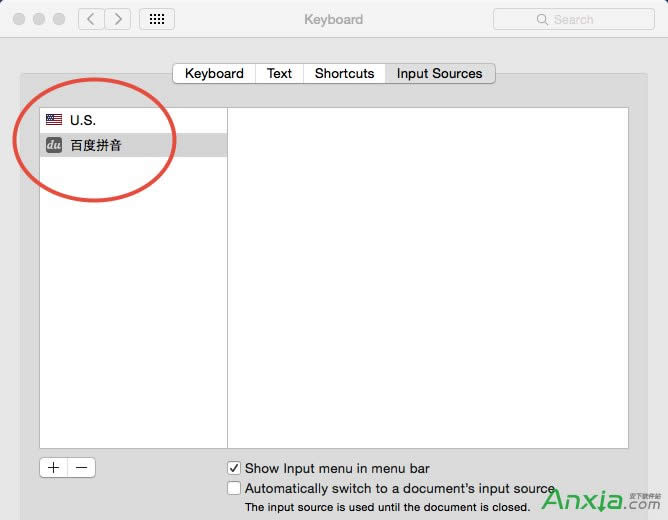The height and width of the screenshot is (520, 668).
Task: Choose 百度拼音 in the input source list
Action: click(132, 145)
